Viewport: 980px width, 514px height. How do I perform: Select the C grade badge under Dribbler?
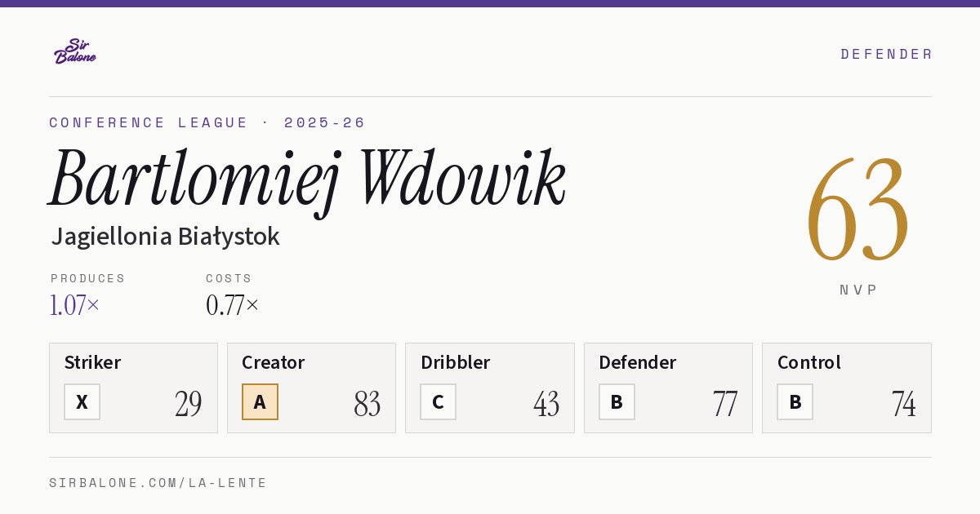tap(438, 402)
